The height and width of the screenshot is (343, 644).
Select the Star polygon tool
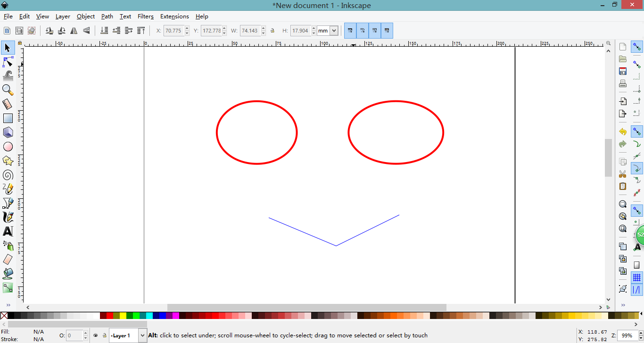(8, 161)
